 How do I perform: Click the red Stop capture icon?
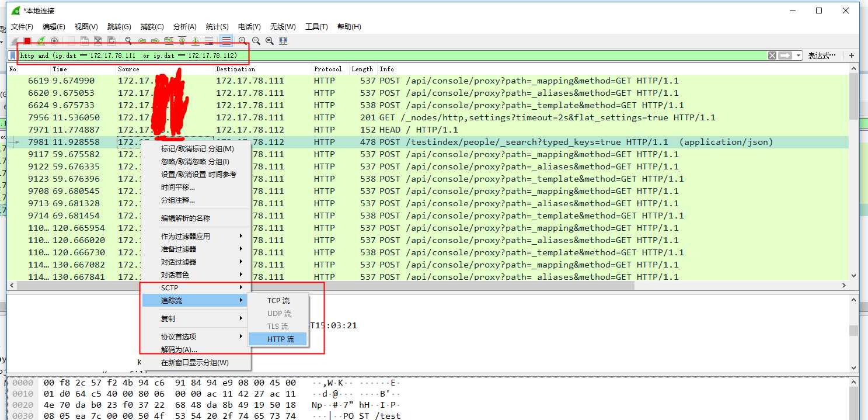tap(27, 41)
